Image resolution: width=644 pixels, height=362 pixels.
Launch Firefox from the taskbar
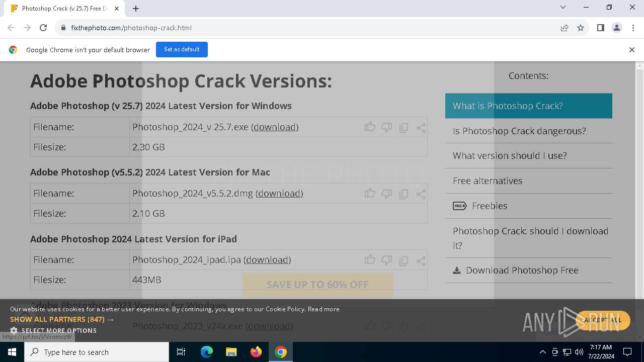pos(256,352)
